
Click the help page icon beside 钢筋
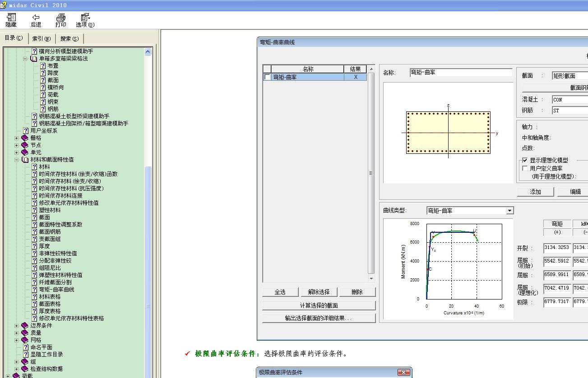point(43,109)
